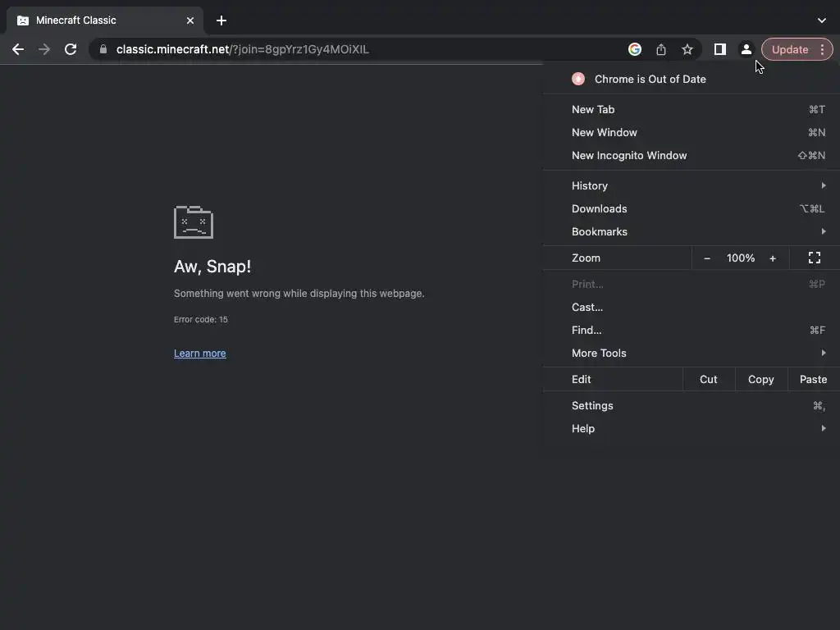The image size is (840, 630).
Task: Open the profile avatar icon
Action: click(x=746, y=49)
